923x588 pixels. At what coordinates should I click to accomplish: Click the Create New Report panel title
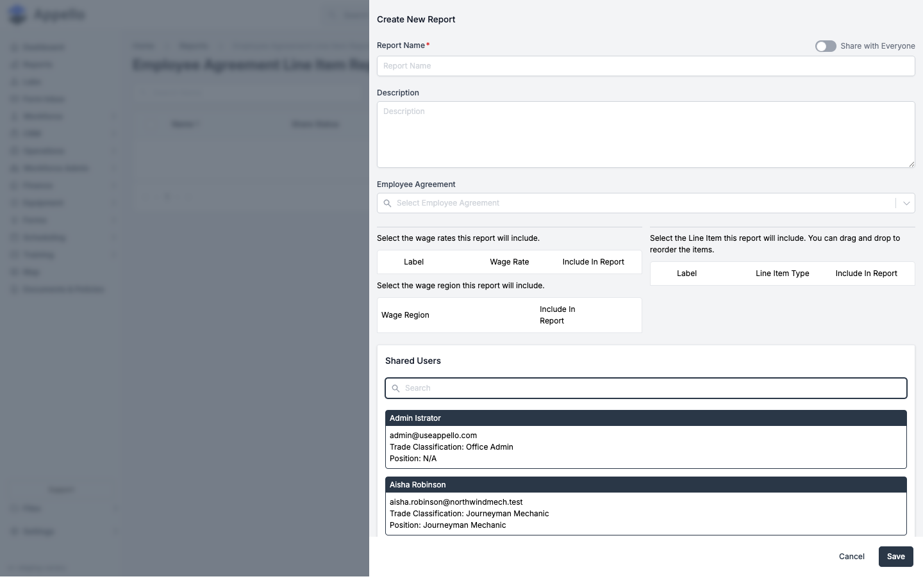416,20
